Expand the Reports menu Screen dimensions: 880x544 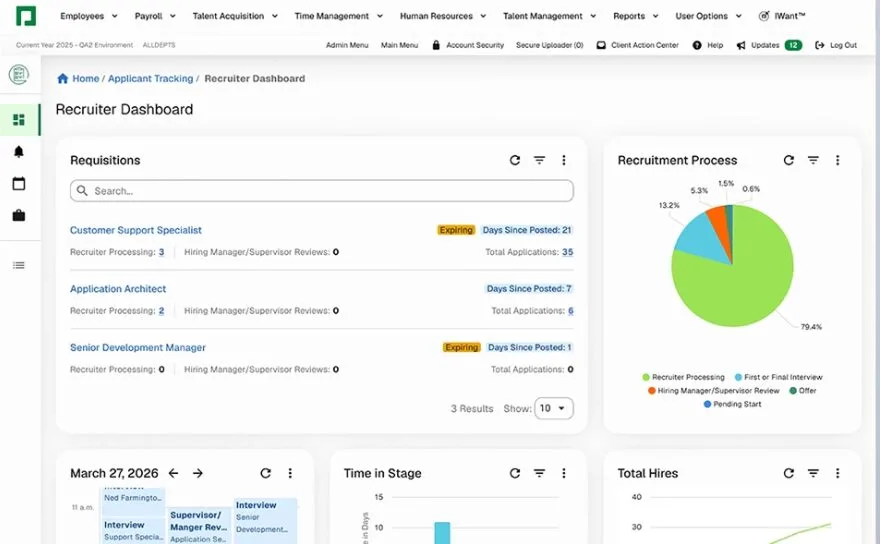point(636,16)
